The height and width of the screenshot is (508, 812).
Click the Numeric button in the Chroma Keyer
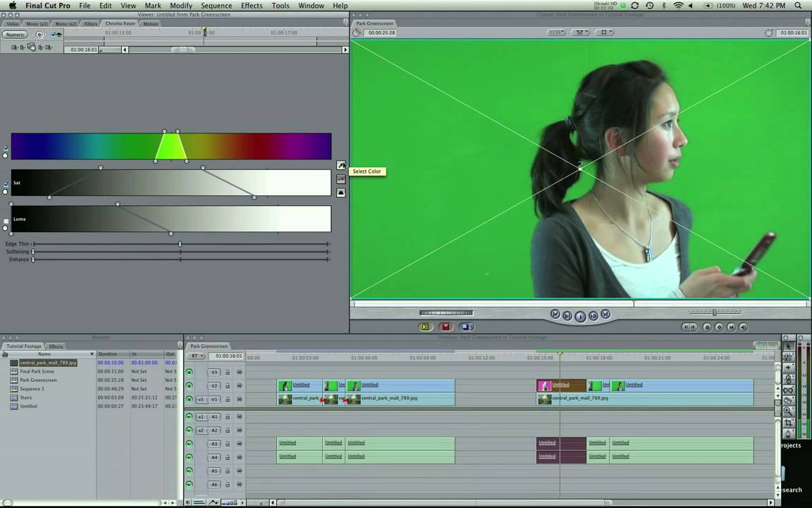tap(15, 35)
